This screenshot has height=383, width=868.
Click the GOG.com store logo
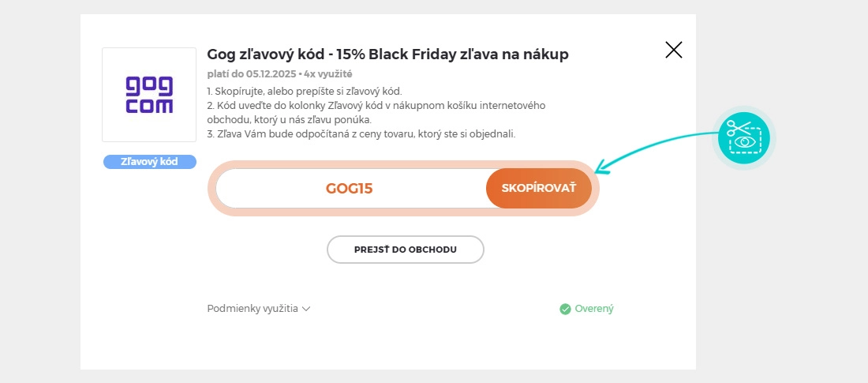click(x=149, y=95)
